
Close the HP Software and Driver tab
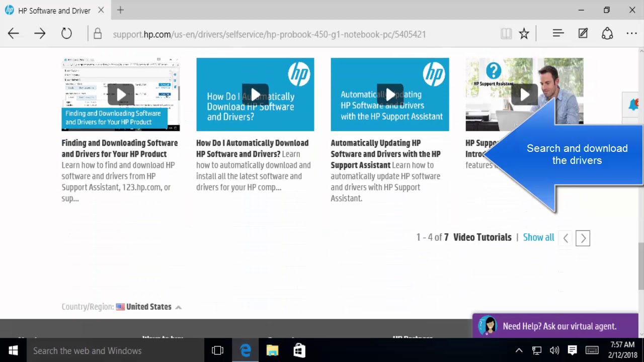[x=101, y=10]
